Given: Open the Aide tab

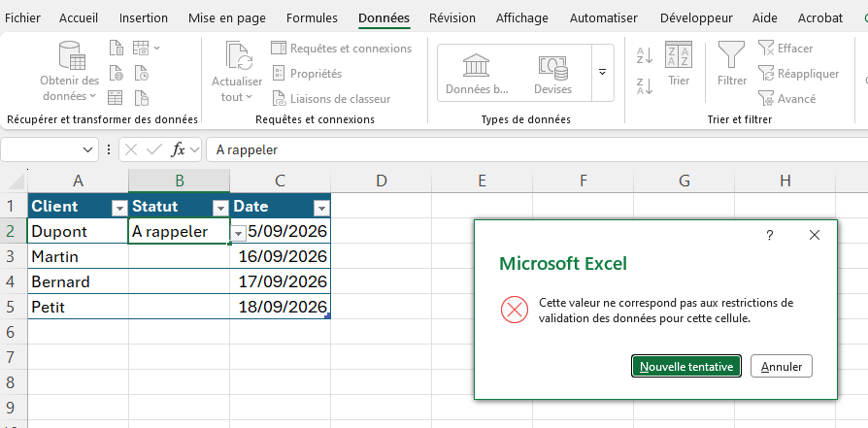Looking at the screenshot, I should 763,17.
